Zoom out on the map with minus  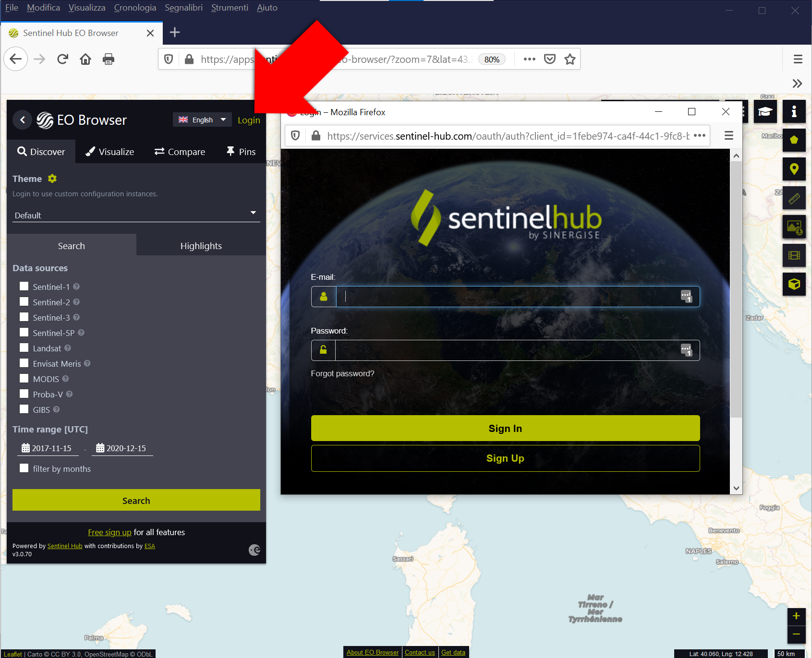pyautogui.click(x=796, y=634)
